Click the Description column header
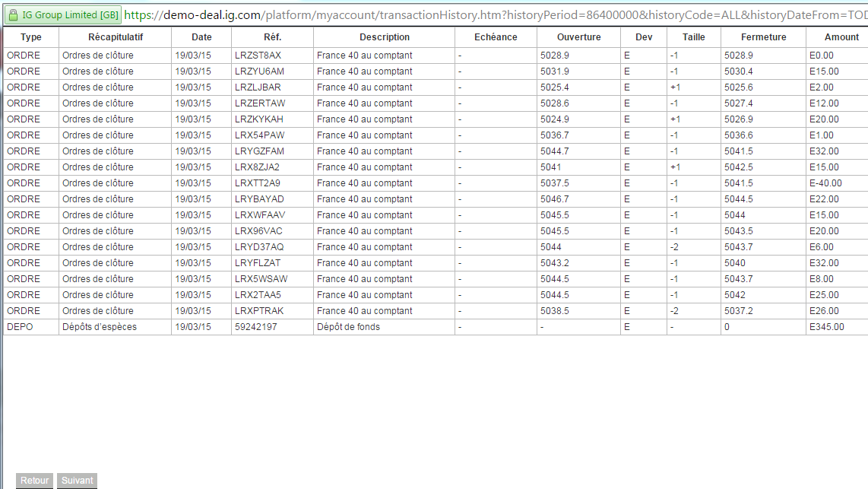The image size is (868, 489). click(384, 37)
